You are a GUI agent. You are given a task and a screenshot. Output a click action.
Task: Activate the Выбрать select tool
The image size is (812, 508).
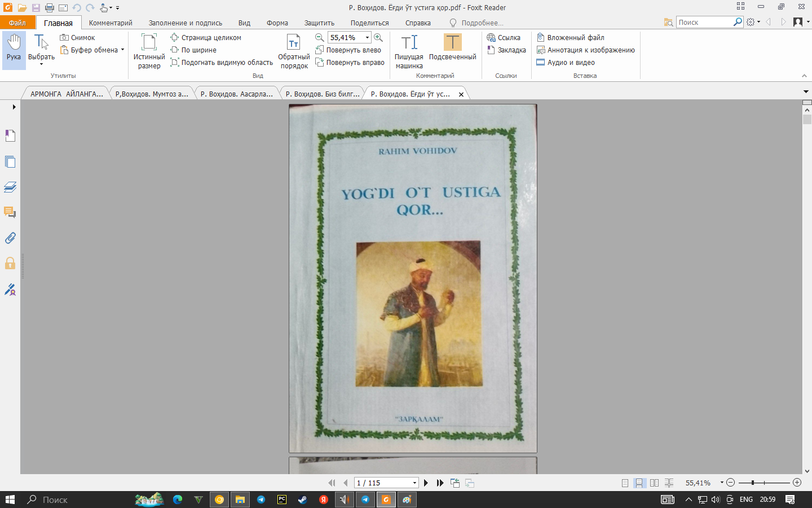pyautogui.click(x=41, y=50)
